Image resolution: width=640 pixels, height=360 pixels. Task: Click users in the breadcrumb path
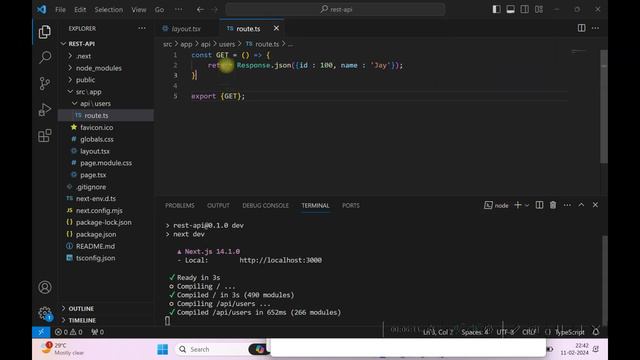(x=227, y=44)
